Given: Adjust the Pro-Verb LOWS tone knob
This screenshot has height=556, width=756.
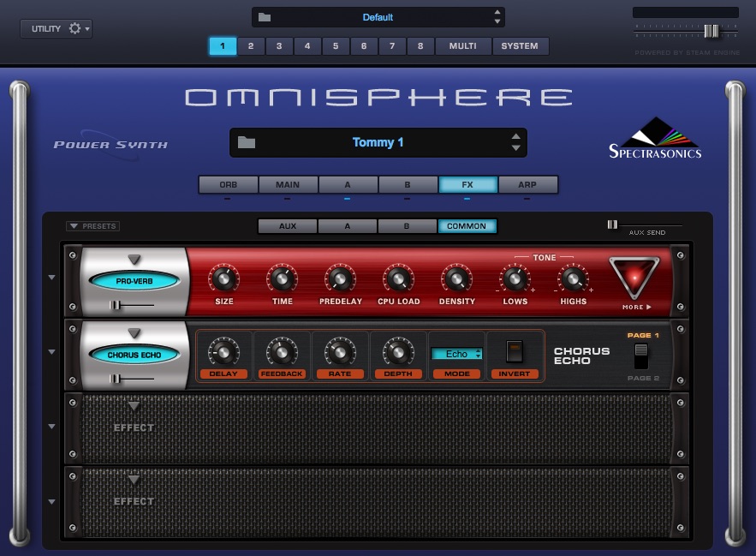Looking at the screenshot, I should point(515,279).
